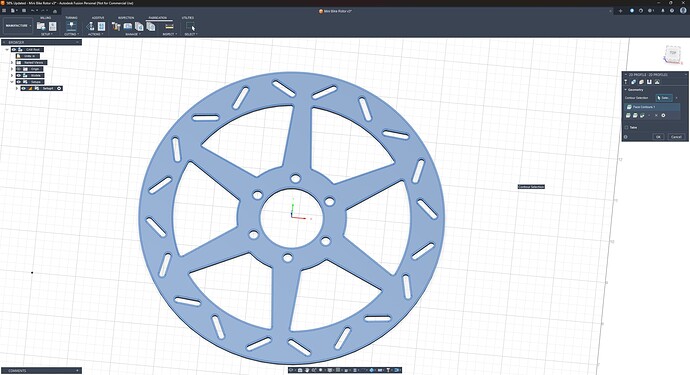The width and height of the screenshot is (690, 375).
Task: Click the Post Process icon in Actions
Action: tap(101, 26)
